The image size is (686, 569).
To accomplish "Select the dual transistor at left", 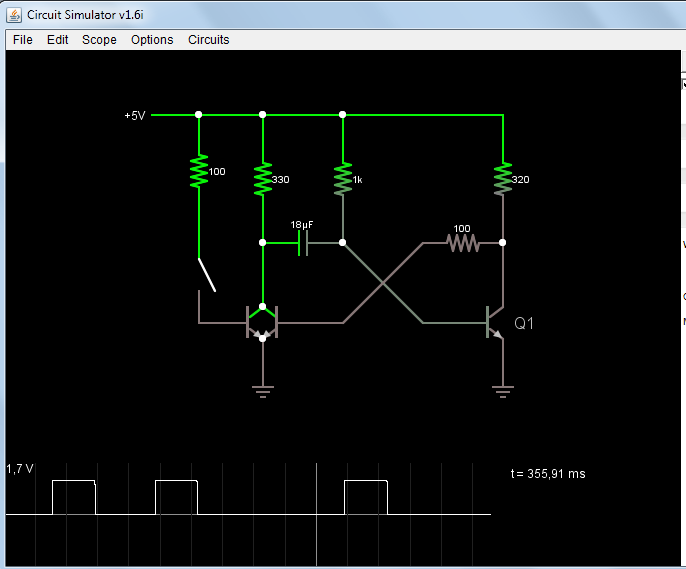I will pos(262,323).
